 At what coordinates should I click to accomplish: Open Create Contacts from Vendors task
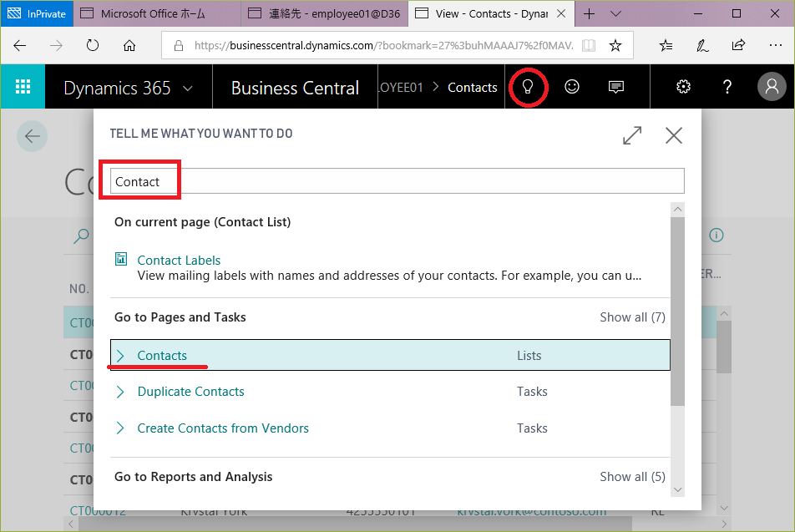tap(223, 428)
